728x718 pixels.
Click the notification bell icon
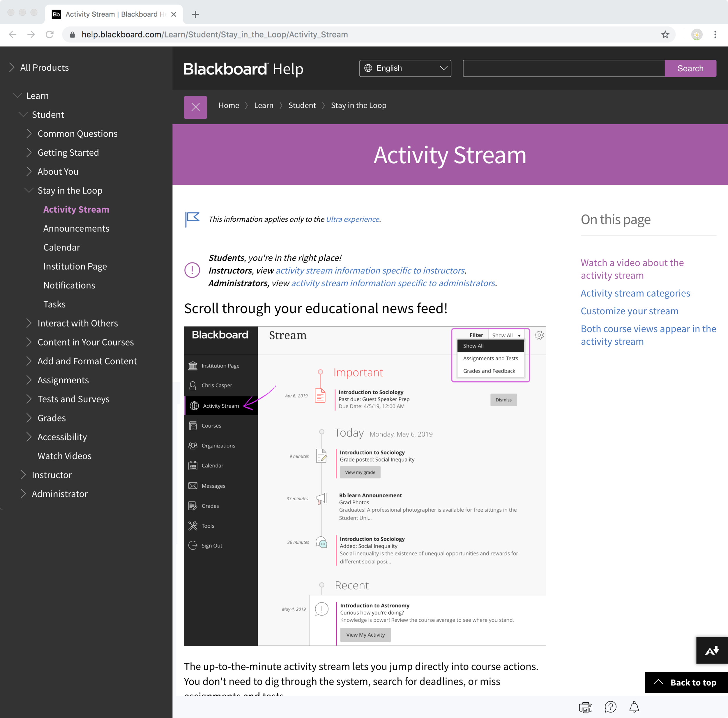(634, 707)
